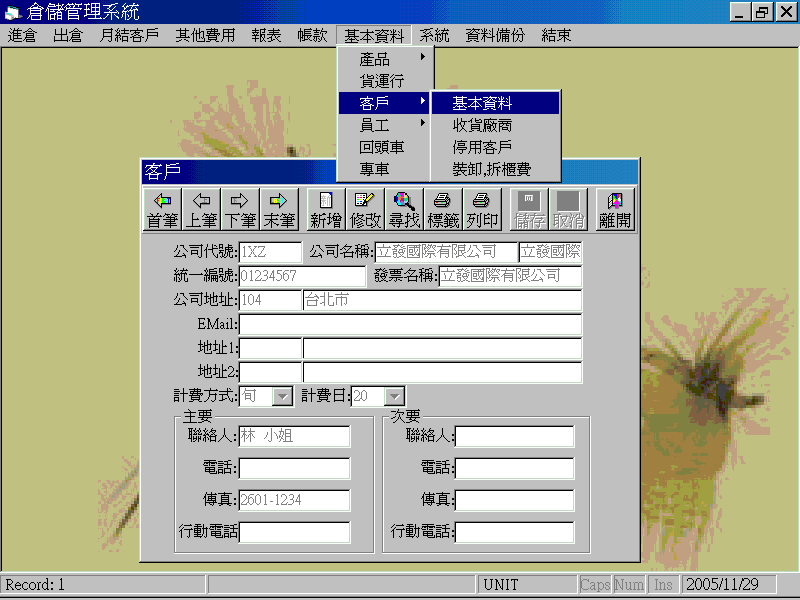The image size is (800, 600).
Task: Open the 月結客戶 menu
Action: click(x=129, y=35)
